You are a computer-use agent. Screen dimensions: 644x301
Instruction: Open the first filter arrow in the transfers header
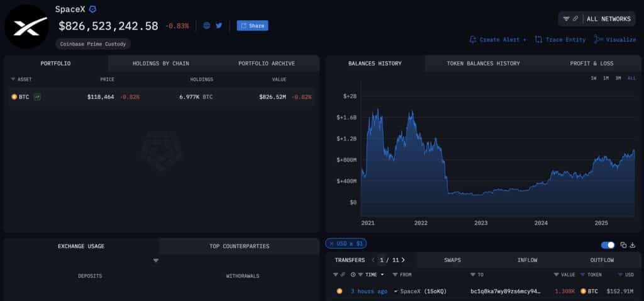(336, 275)
